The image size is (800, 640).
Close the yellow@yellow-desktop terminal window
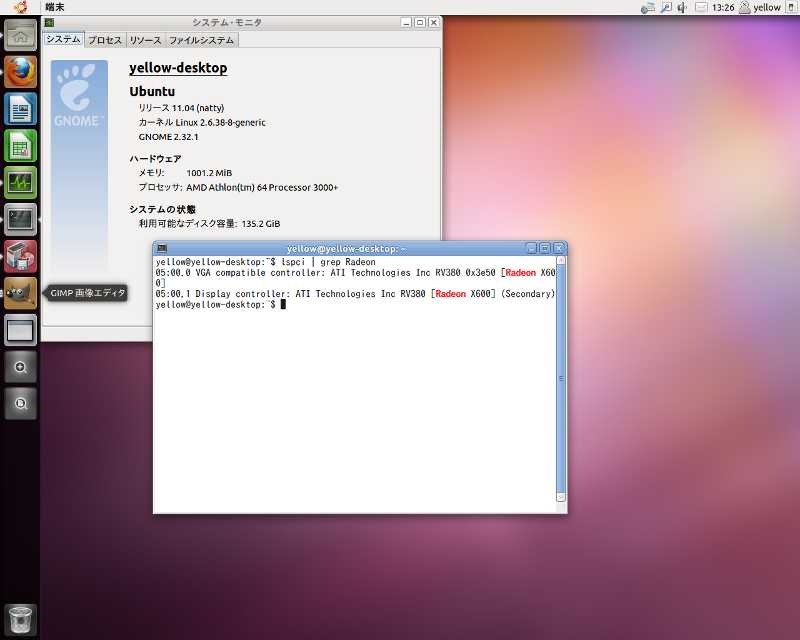[559, 249]
